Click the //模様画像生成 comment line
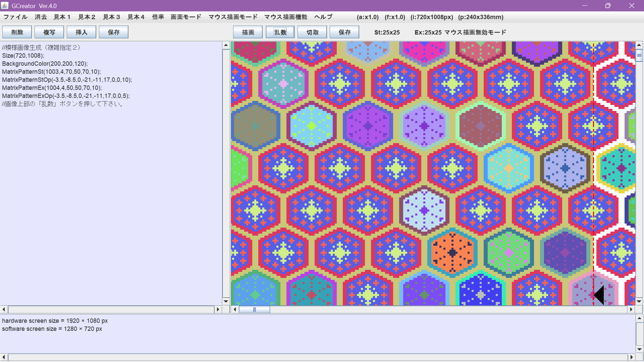The image size is (644, 362). (42, 48)
